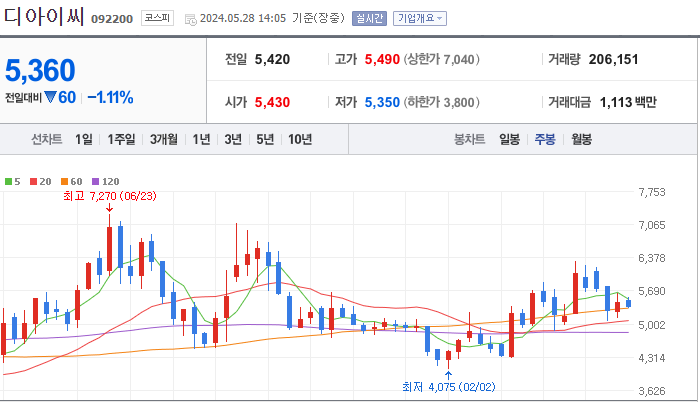Click the 거래대금 value 1,113 백만

pos(628,102)
